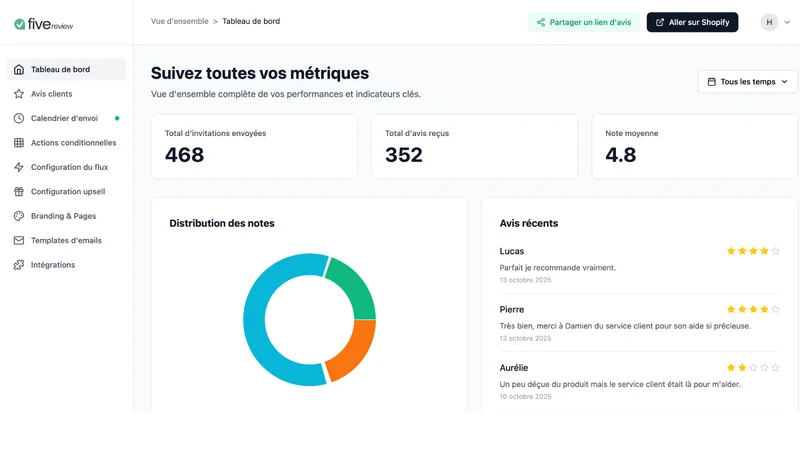Open Calendrier d'envoi section
This screenshot has width=800, height=450.
pyautogui.click(x=66, y=118)
